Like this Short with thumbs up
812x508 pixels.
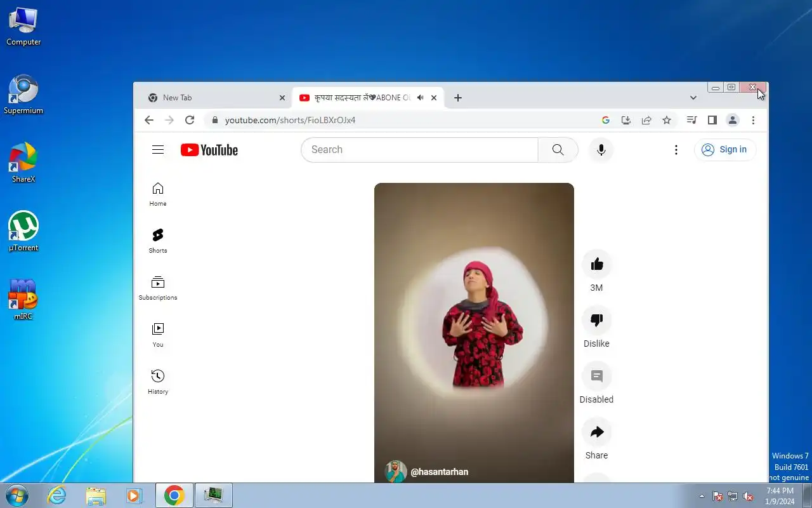point(597,264)
